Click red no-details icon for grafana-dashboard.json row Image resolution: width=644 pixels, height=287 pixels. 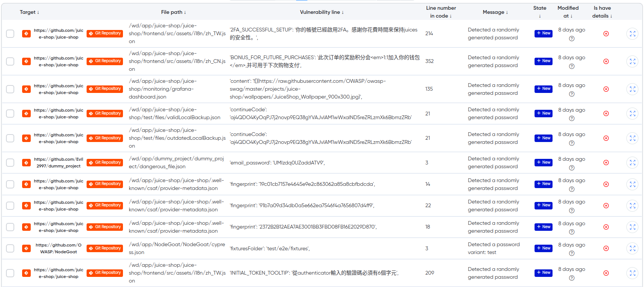click(x=606, y=89)
